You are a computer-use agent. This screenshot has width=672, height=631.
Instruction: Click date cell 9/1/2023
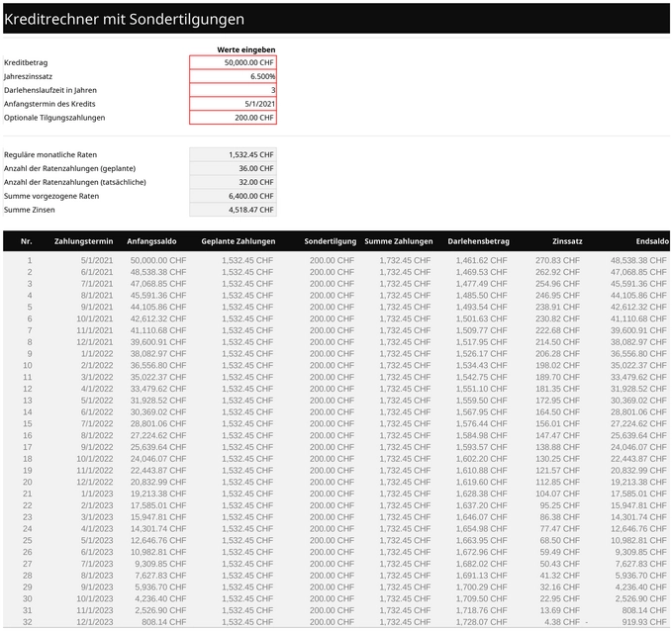click(x=97, y=586)
